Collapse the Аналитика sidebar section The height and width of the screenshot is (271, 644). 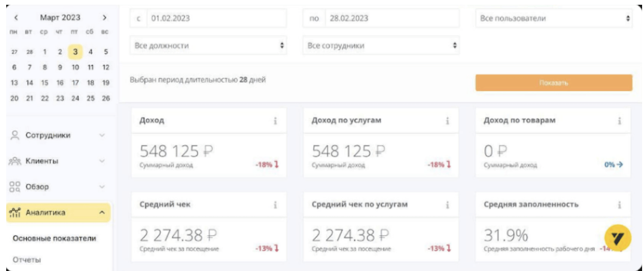coord(58,213)
